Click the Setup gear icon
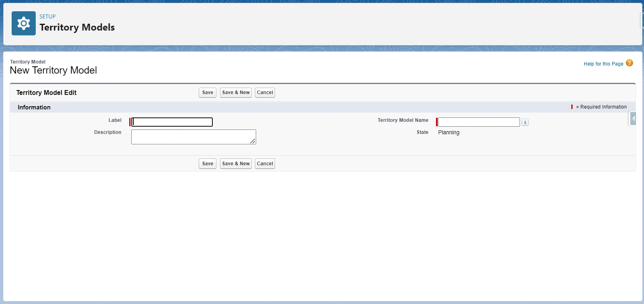This screenshot has height=304, width=644. click(24, 23)
